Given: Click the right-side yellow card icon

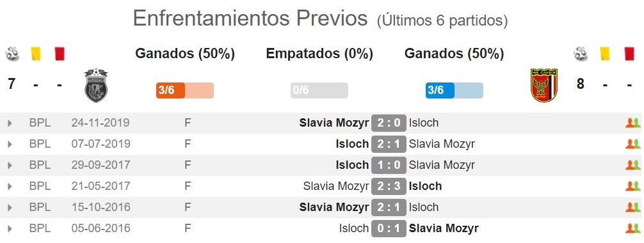Looking at the screenshot, I should [x=604, y=54].
